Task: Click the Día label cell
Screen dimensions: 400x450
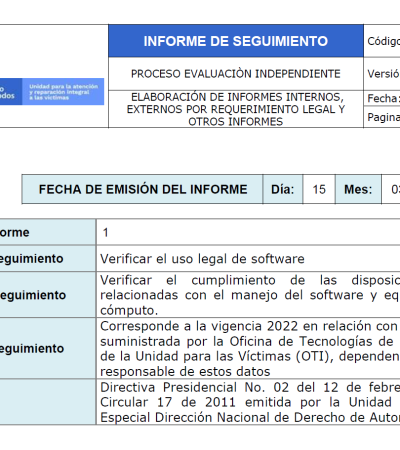Action: click(x=283, y=189)
